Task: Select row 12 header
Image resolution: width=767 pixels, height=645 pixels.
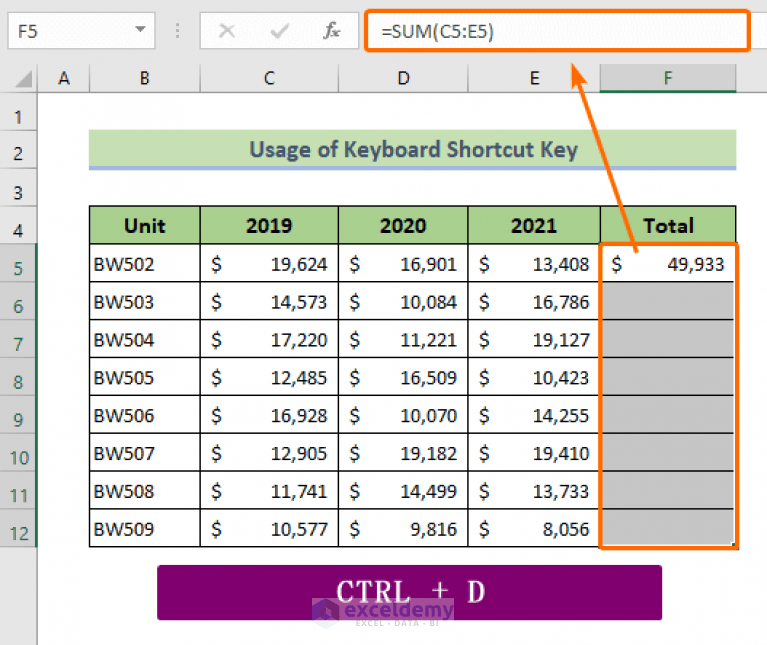Action: [19, 528]
